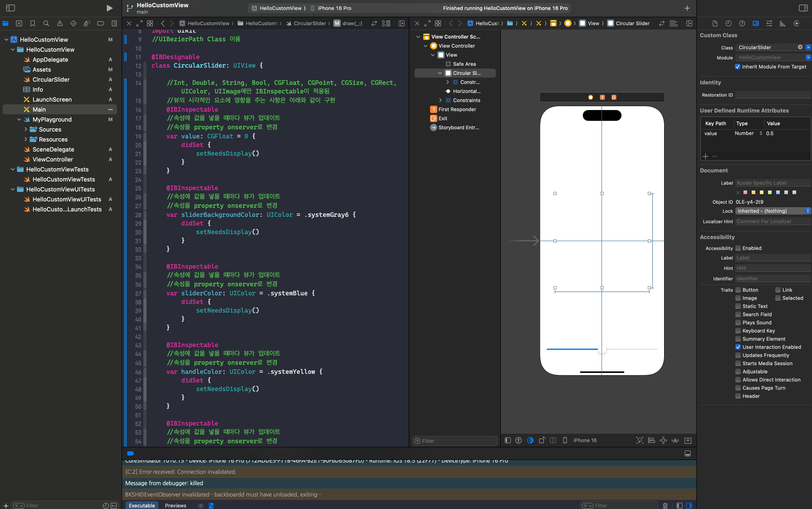Switch console to Executable tab
This screenshot has width=812, height=509.
[142, 505]
